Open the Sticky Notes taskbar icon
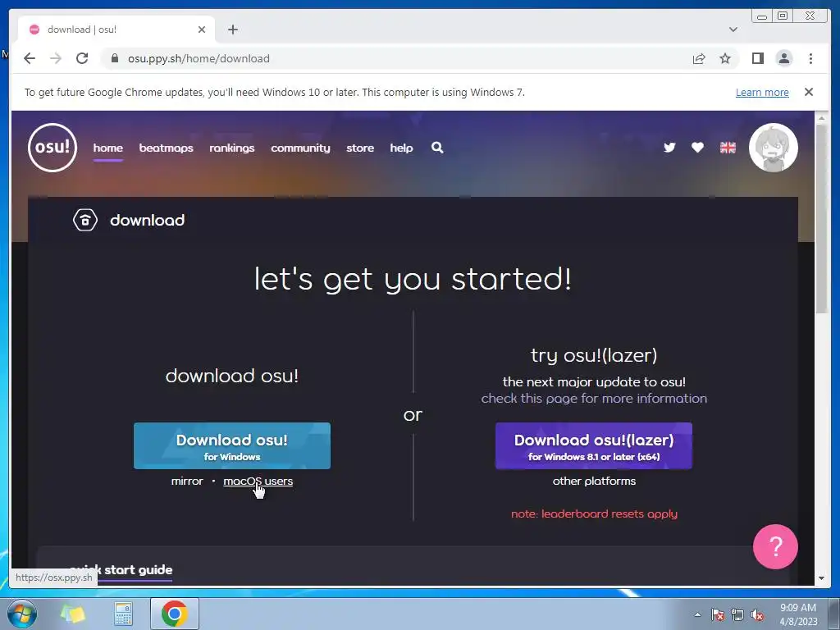This screenshot has height=630, width=840. pos(72,614)
